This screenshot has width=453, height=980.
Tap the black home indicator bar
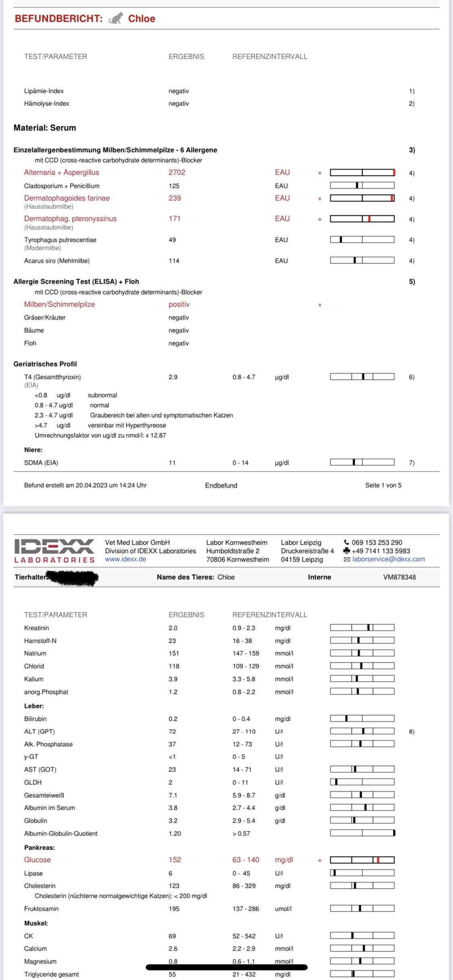point(227,967)
